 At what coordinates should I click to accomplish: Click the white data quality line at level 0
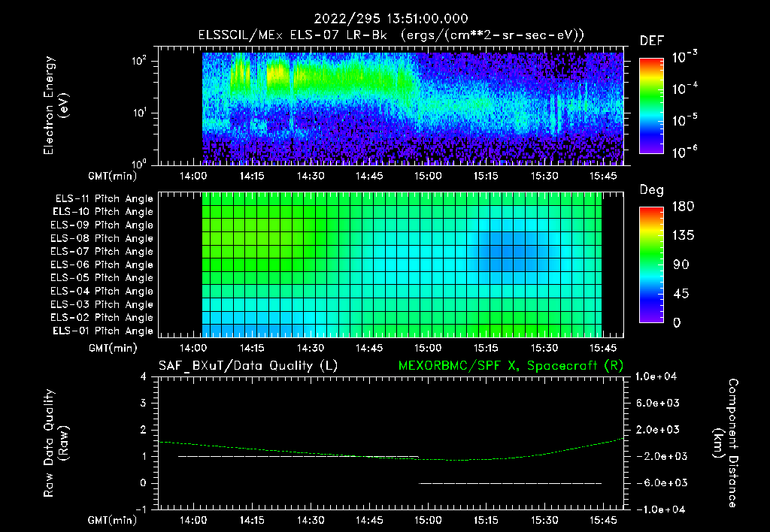coord(511,483)
